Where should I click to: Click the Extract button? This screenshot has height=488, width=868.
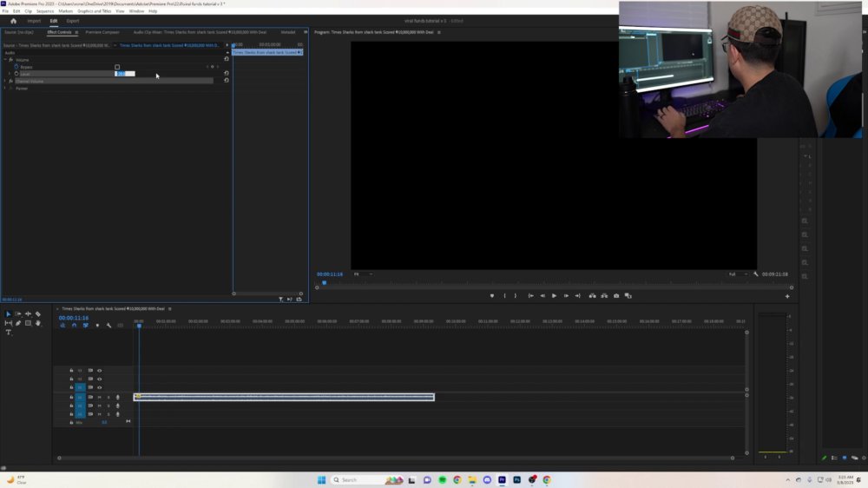(x=604, y=296)
